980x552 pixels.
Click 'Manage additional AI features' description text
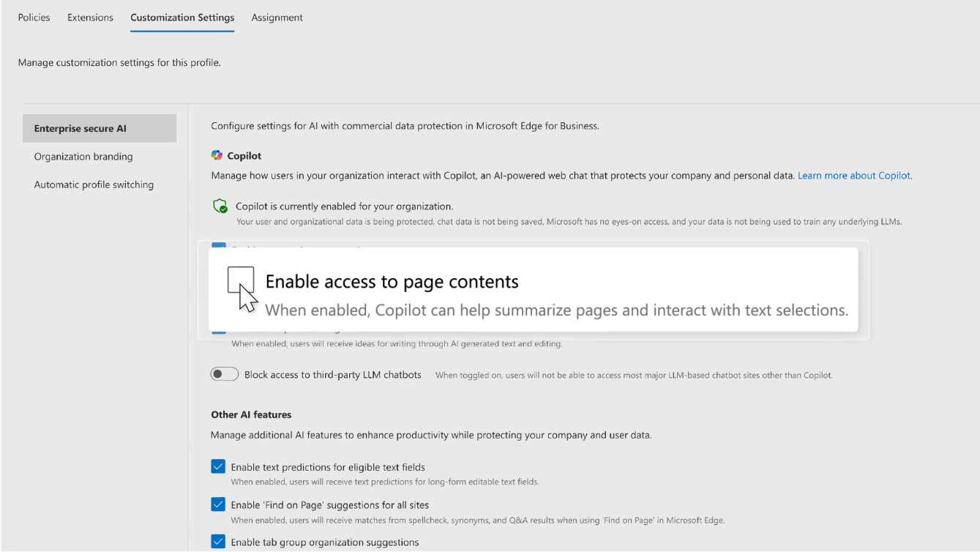[x=431, y=435]
